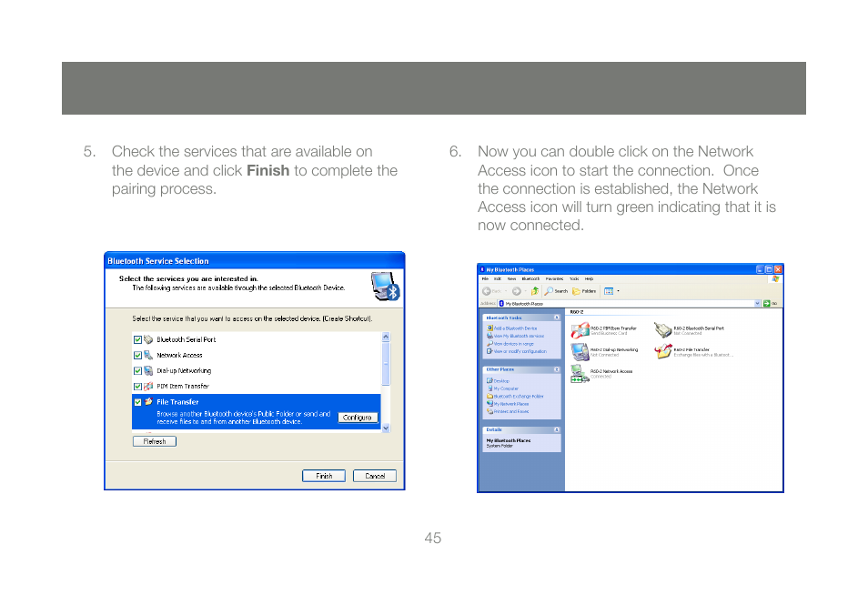Open My Network Places link
Viewport: 868px width, 605px height.
coord(511,404)
